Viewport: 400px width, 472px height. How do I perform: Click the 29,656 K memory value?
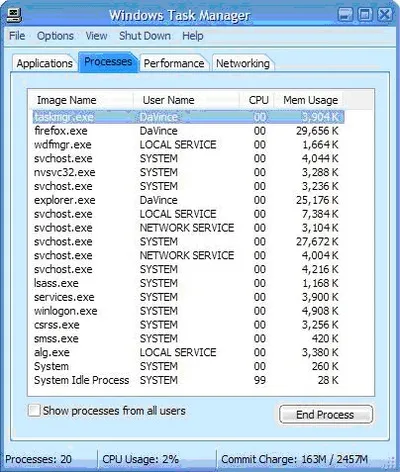pos(317,131)
